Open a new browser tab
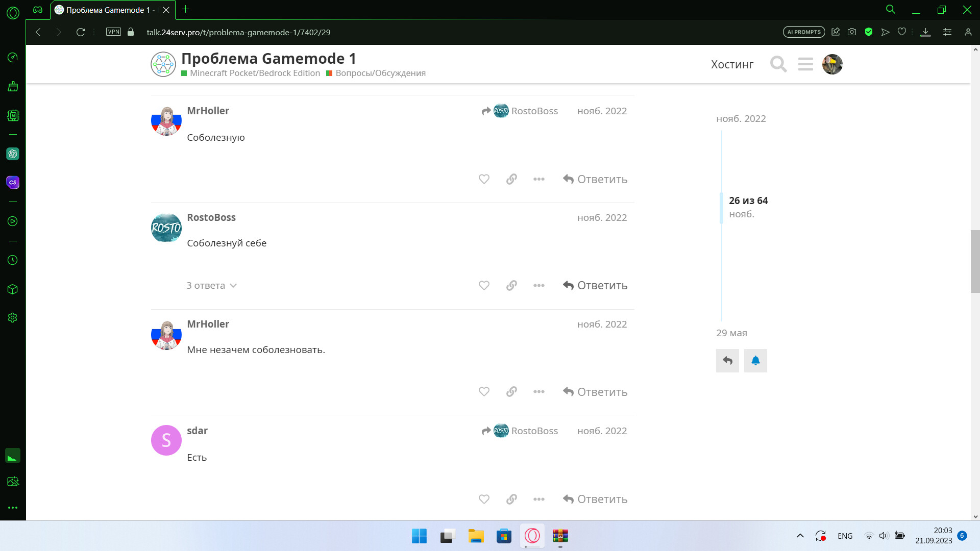 coord(186,9)
